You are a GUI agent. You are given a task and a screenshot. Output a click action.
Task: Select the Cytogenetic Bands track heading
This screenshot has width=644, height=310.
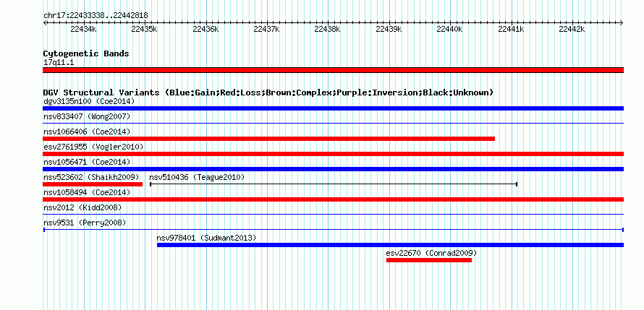pos(86,53)
